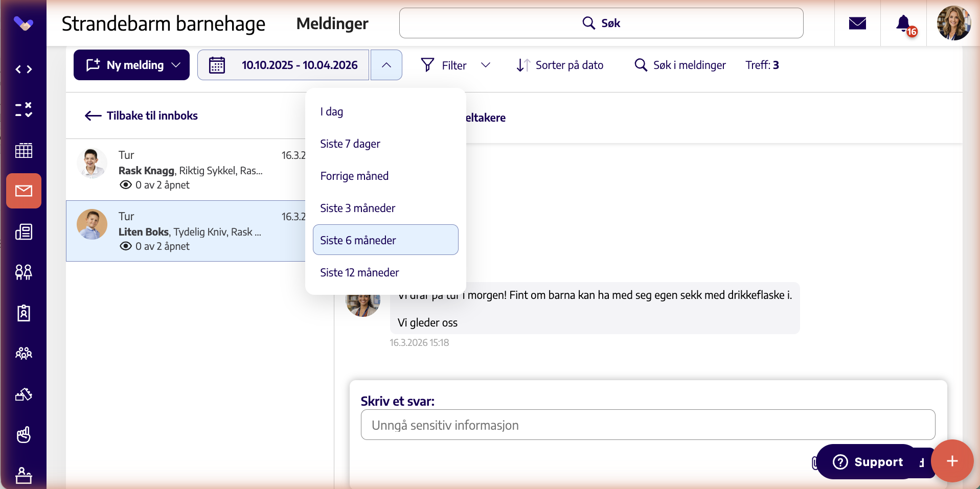The height and width of the screenshot is (489, 980).
Task: Select Siste 7 dager preset
Action: pos(385,144)
